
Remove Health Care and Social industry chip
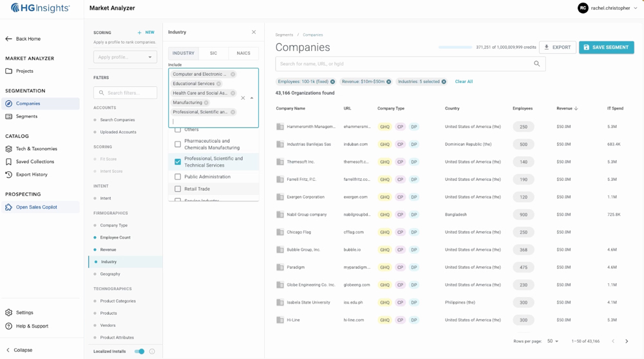(x=233, y=93)
